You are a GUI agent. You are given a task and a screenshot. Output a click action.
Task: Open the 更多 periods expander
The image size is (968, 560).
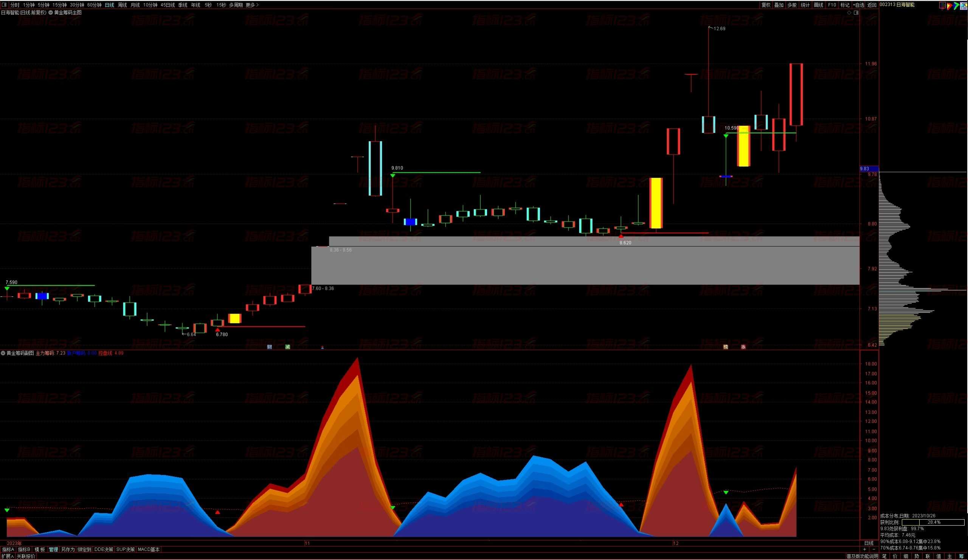(x=252, y=5)
